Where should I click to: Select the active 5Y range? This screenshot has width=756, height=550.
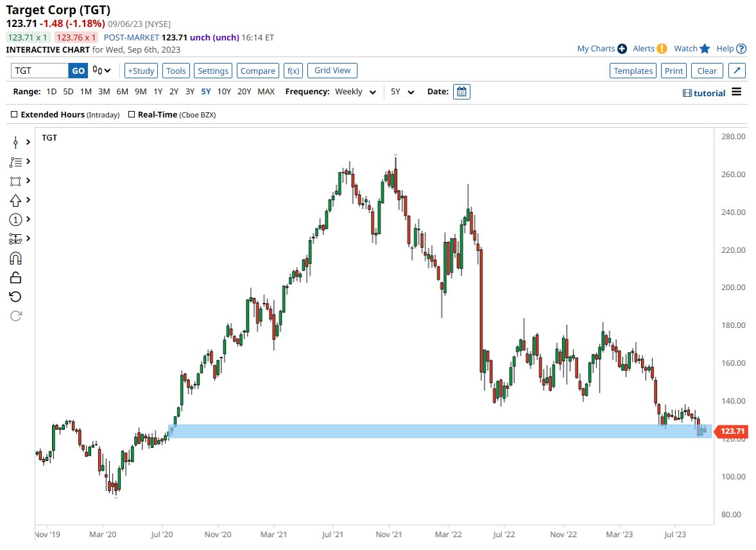(x=206, y=92)
